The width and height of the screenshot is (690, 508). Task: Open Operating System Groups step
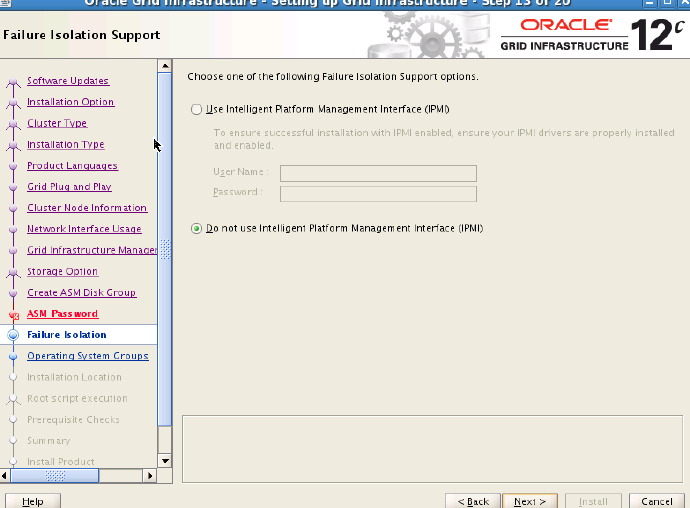(88, 356)
